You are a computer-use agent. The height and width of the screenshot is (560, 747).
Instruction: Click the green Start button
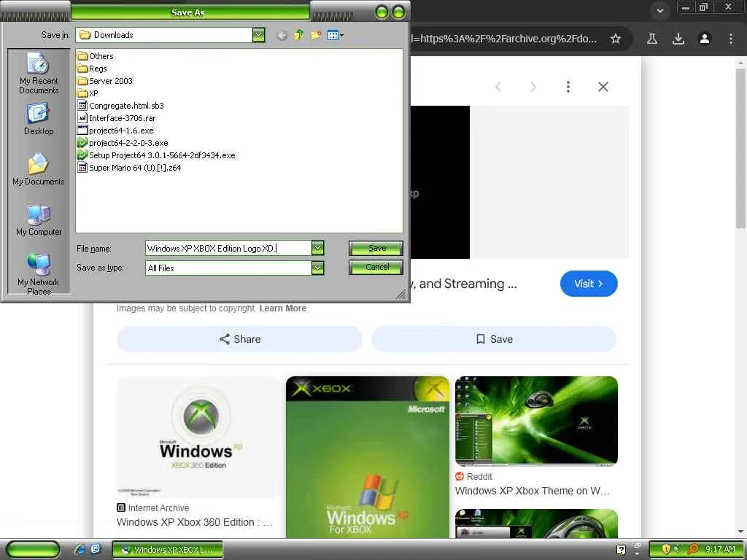click(34, 550)
